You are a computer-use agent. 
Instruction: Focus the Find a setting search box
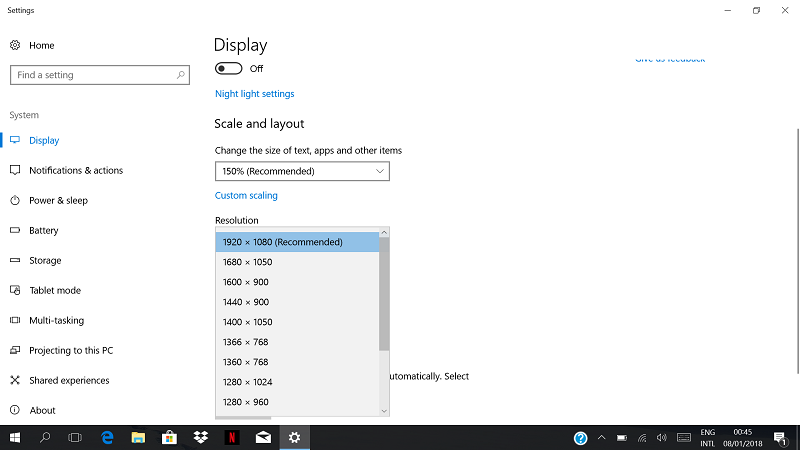coord(100,75)
